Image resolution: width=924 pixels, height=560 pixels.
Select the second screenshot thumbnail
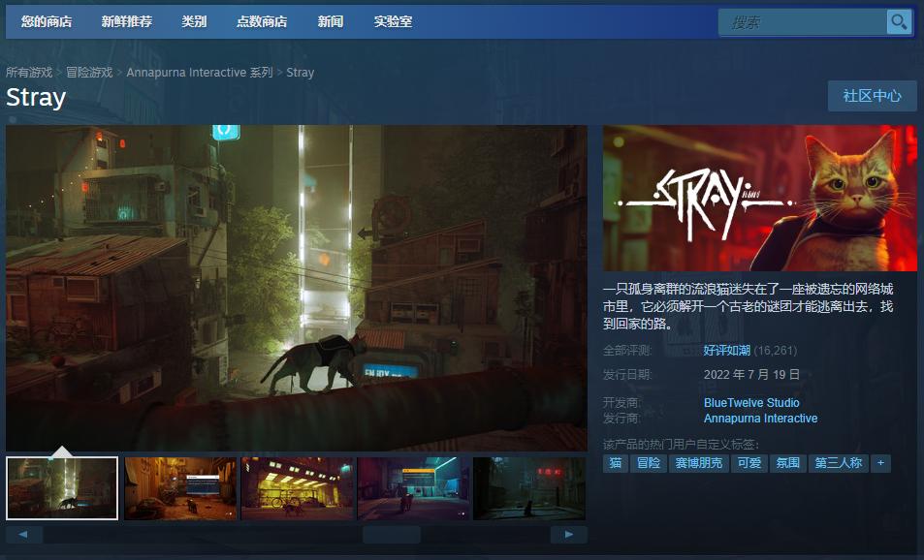(x=179, y=488)
